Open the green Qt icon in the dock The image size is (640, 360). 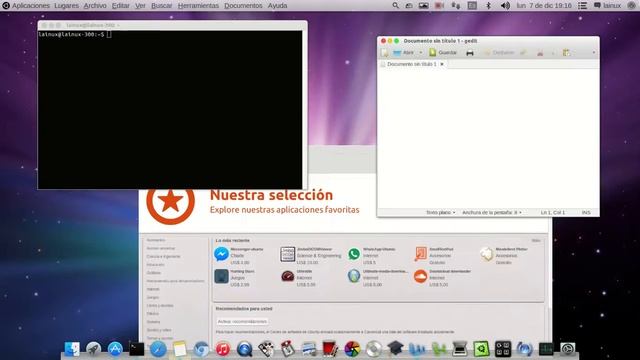pyautogui.click(x=481, y=349)
